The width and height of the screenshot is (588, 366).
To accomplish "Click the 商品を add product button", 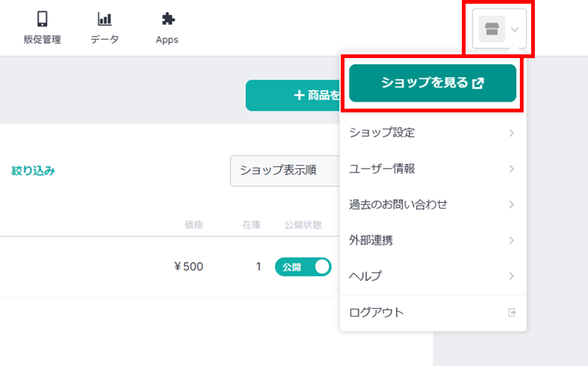I will point(293,96).
